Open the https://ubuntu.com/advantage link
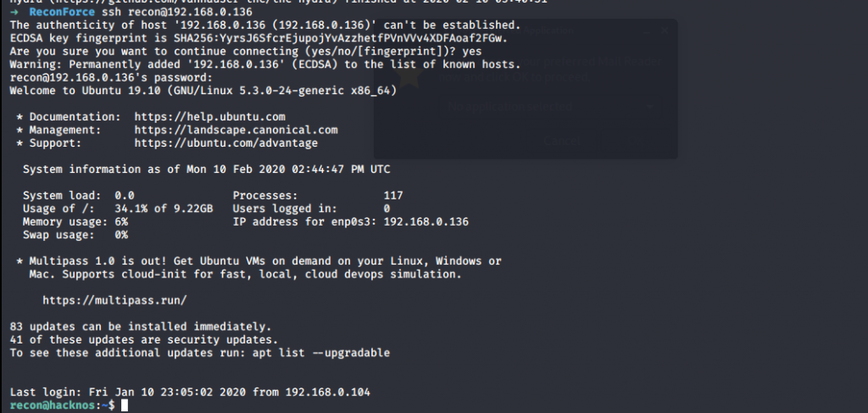Screen dimensions: 868x413 pyautogui.click(x=225, y=143)
